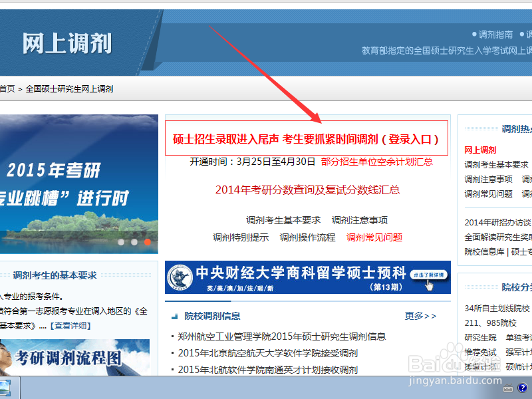Image resolution: width=532 pixels, height=399 pixels.
Task: Click the 院校调剂信息 section heading
Action: [x=212, y=316]
